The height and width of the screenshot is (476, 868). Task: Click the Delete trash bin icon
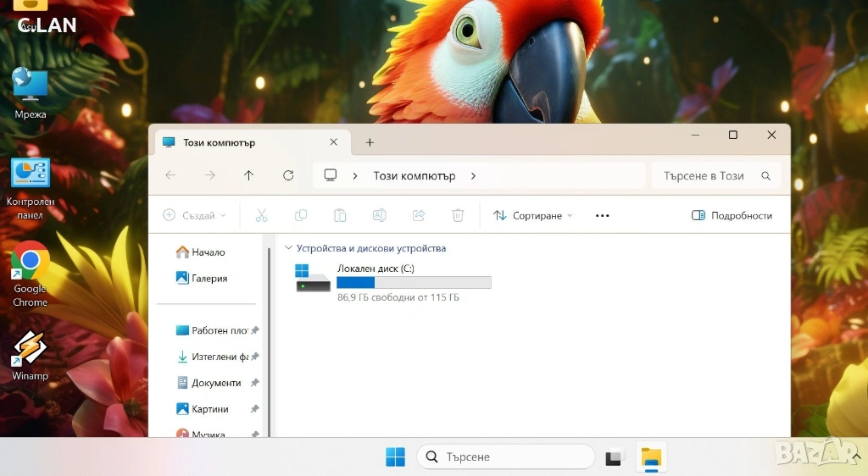[x=458, y=215]
